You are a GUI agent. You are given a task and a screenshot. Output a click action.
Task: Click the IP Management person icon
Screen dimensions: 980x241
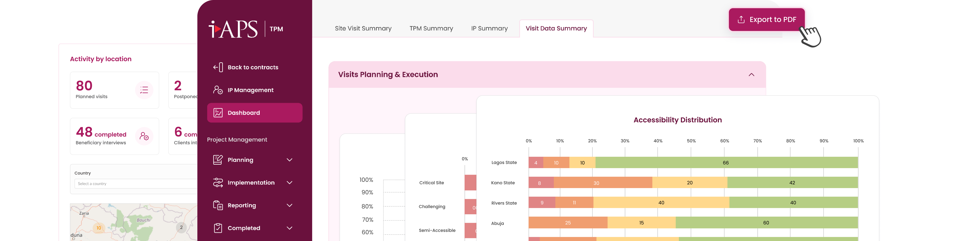(218, 90)
